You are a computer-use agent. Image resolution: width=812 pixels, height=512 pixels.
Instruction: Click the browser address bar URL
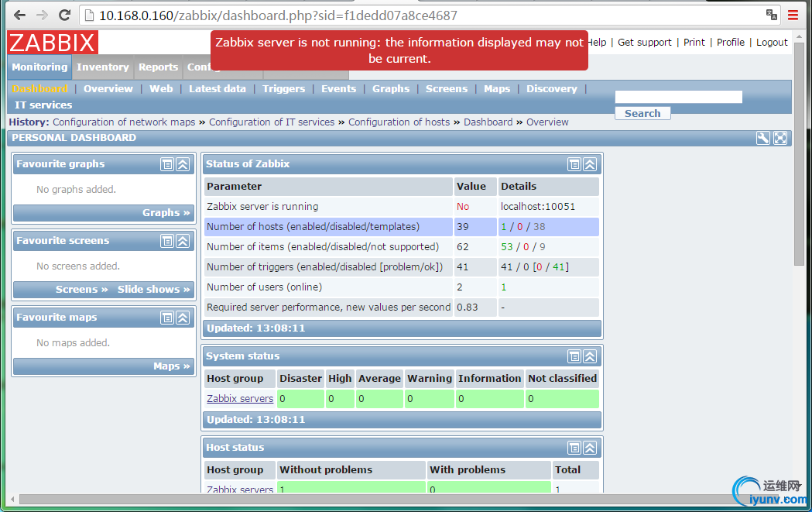tap(278, 15)
